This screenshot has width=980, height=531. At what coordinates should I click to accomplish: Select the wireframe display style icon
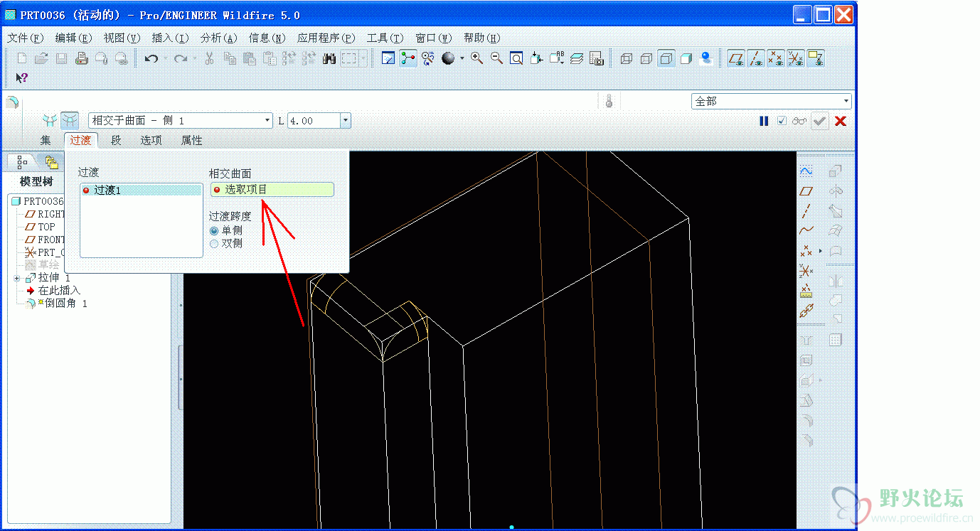pos(627,59)
